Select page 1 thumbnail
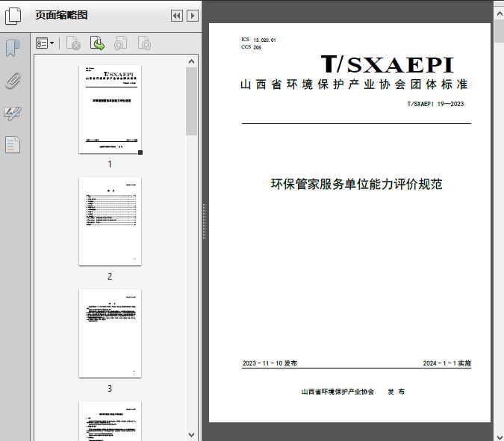504x441 pixels. pos(110,109)
